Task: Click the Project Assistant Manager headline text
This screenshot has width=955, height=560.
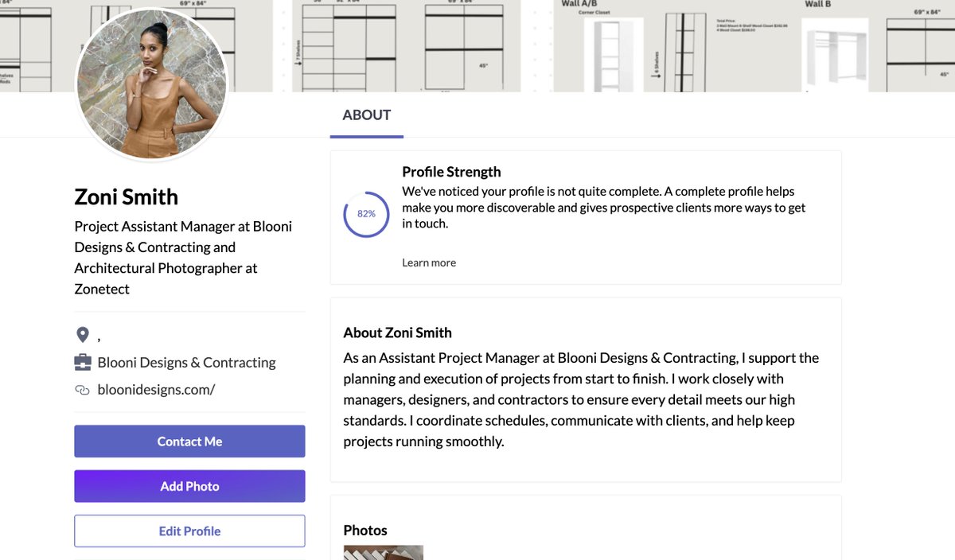Action: click(x=183, y=258)
